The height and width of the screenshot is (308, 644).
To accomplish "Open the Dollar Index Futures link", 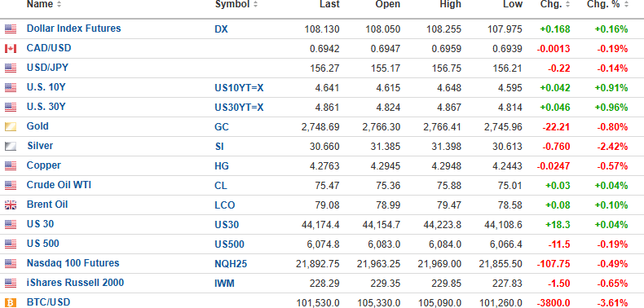I will pyautogui.click(x=74, y=29).
